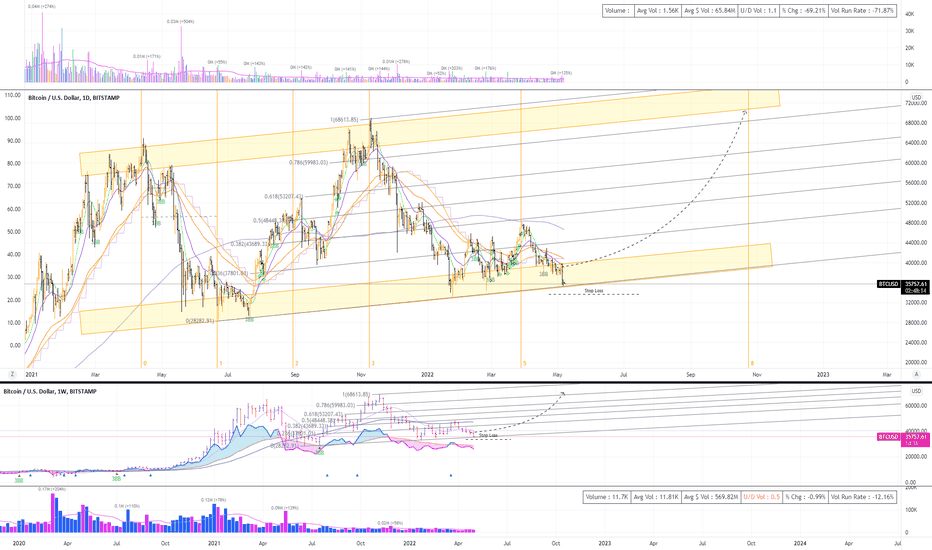Click '% Chg : -0.99%' in the bottom volume table
Viewport: 932px width, 550px height.
(x=805, y=496)
